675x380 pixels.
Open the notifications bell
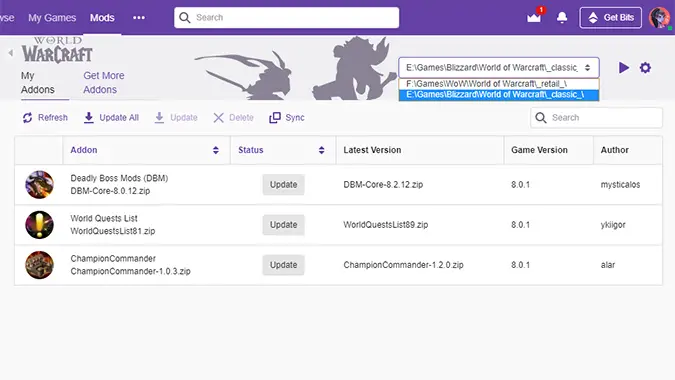tap(562, 18)
